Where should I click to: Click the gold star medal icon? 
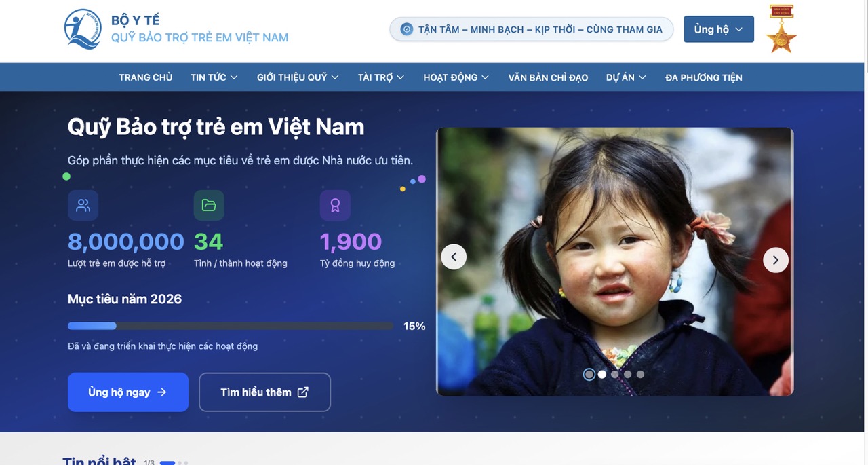(781, 29)
